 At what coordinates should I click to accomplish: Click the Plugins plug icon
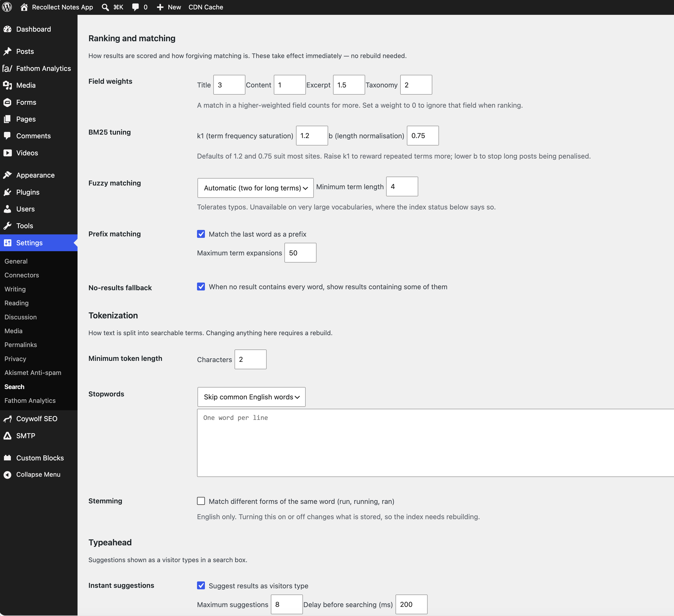[x=7, y=192]
